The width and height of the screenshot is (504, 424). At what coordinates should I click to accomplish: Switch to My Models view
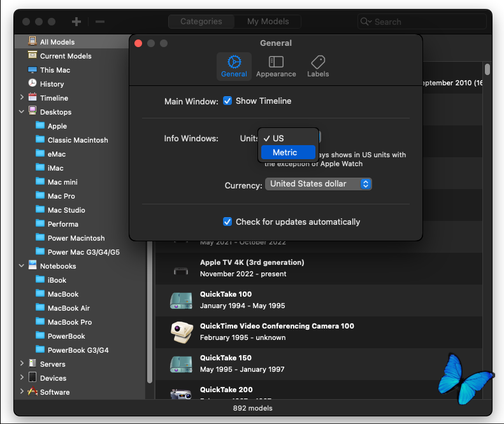(268, 22)
